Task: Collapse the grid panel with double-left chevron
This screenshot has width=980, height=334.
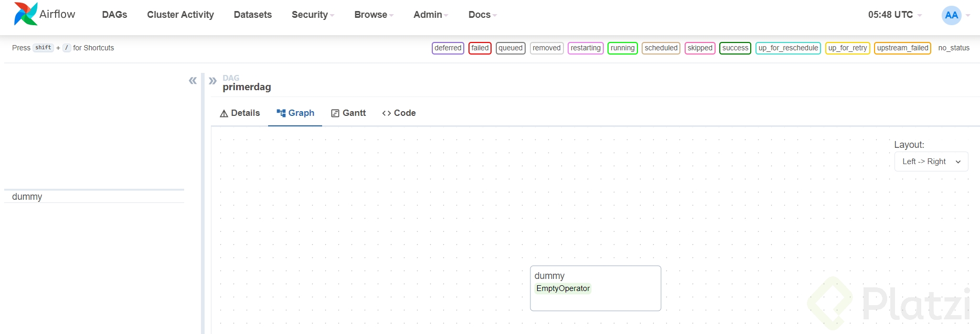Action: click(193, 81)
